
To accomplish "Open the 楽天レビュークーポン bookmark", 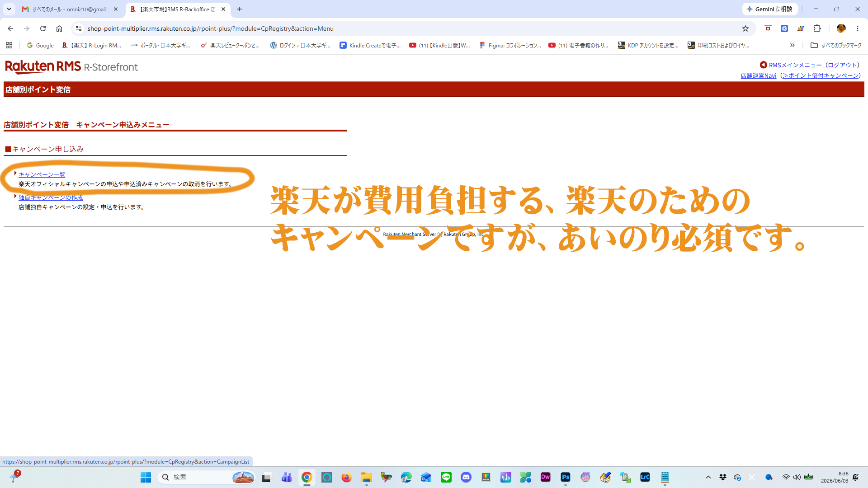I will point(231,45).
